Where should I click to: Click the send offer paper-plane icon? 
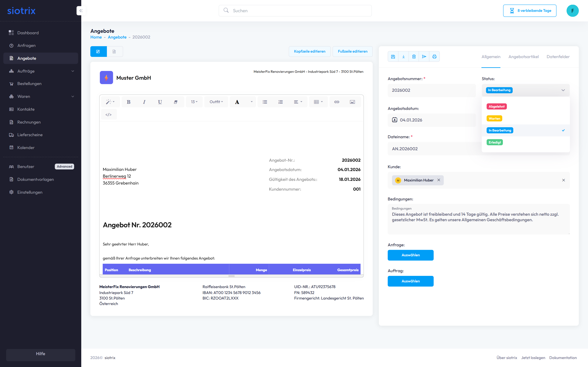[424, 56]
